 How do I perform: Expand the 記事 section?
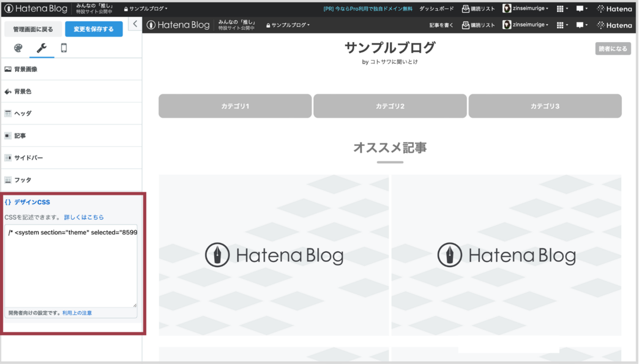(71, 136)
